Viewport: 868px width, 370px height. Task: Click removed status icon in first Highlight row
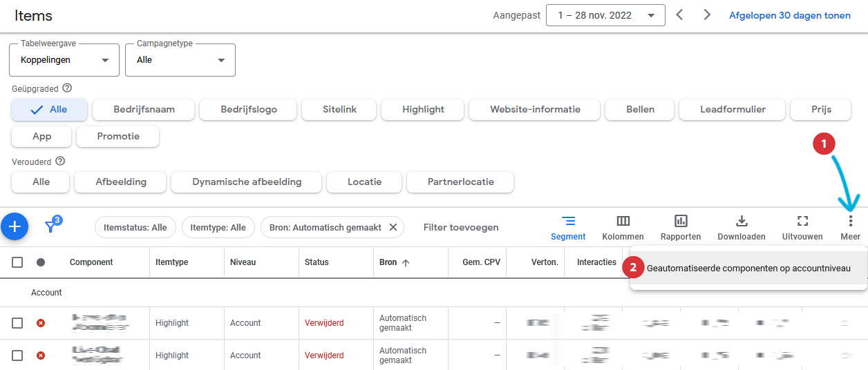[x=41, y=323]
